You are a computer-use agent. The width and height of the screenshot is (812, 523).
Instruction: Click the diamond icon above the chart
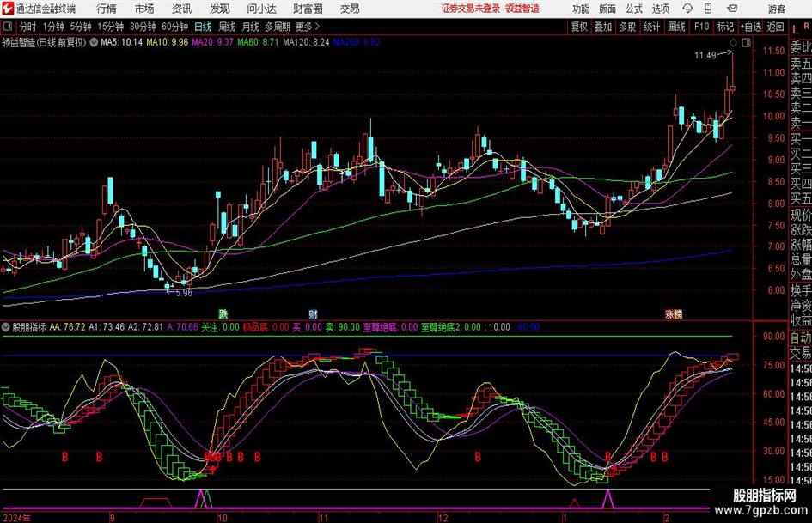tap(733, 43)
